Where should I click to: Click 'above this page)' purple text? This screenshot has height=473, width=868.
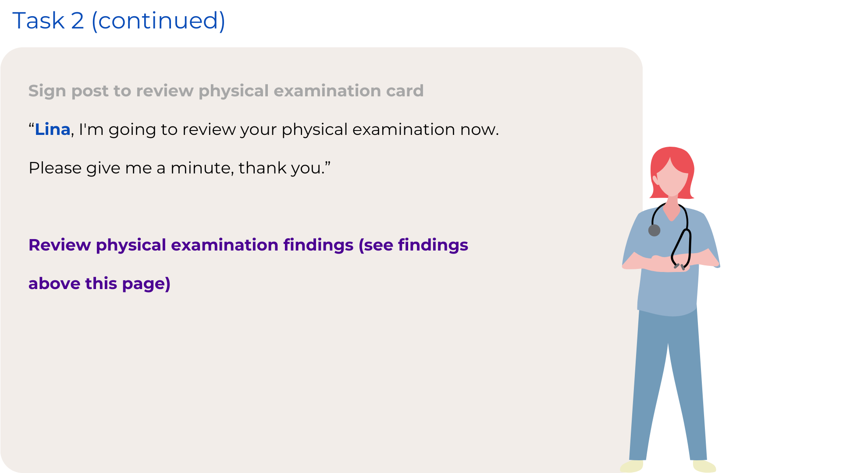100,284
